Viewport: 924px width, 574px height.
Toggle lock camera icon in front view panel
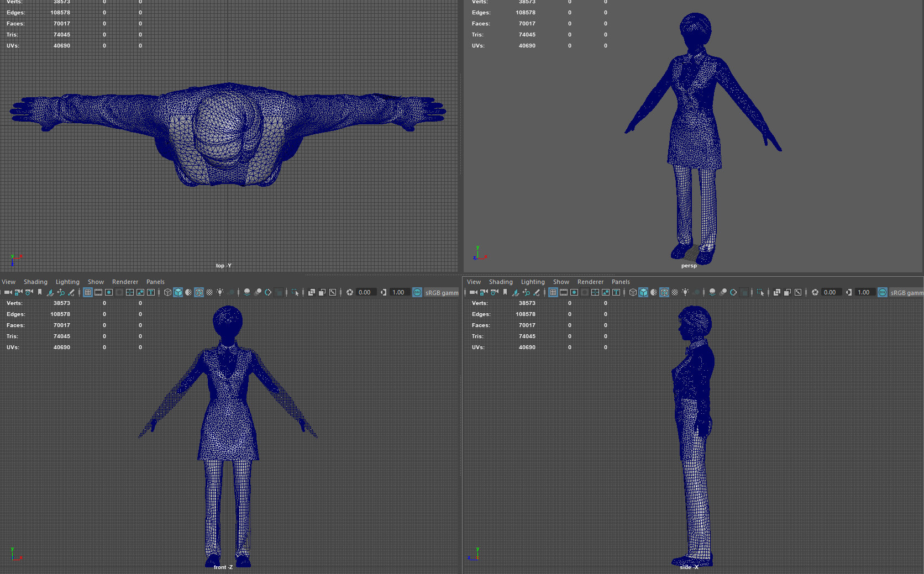[18, 292]
